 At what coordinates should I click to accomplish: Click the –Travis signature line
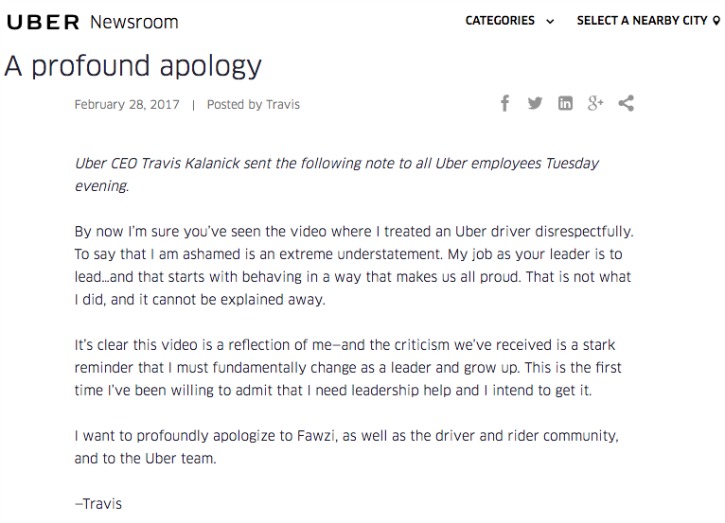tap(98, 504)
